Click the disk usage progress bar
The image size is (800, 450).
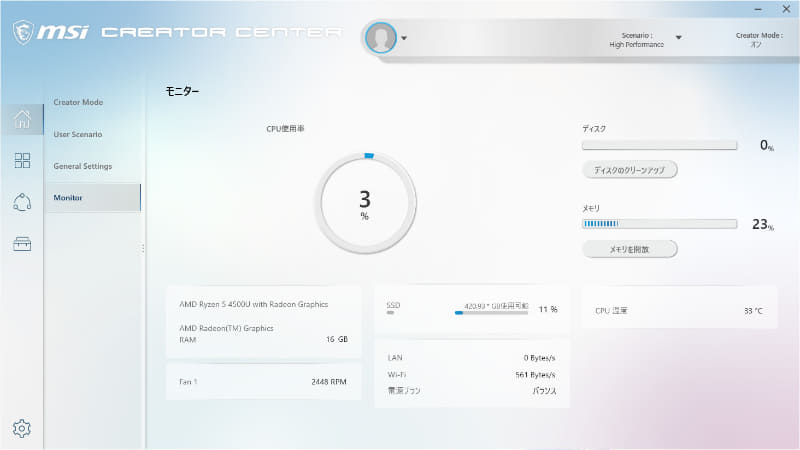(x=659, y=145)
